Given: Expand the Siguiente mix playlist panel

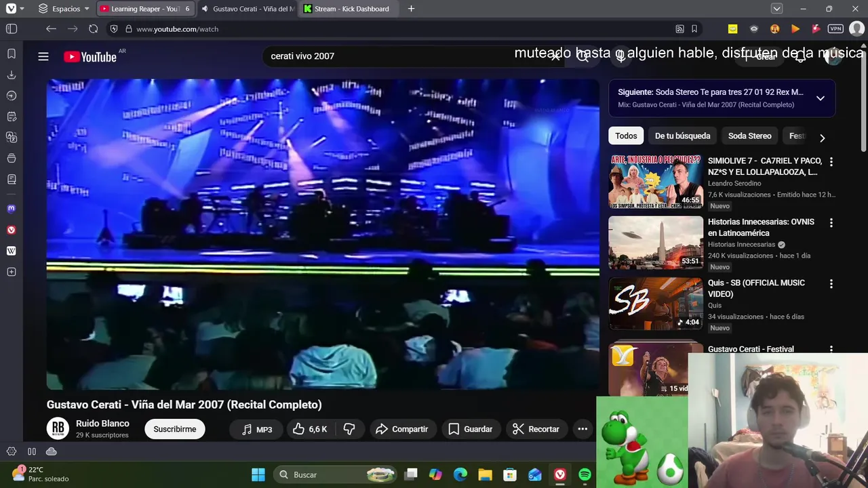Looking at the screenshot, I should click(821, 98).
